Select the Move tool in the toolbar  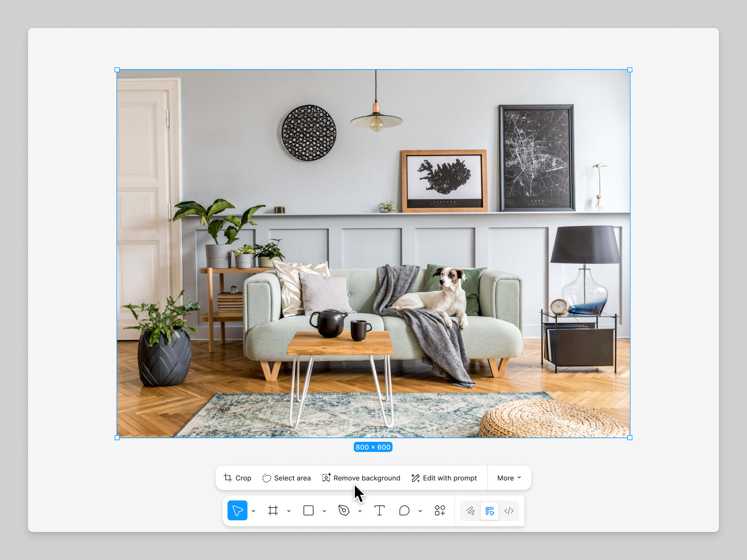237,511
